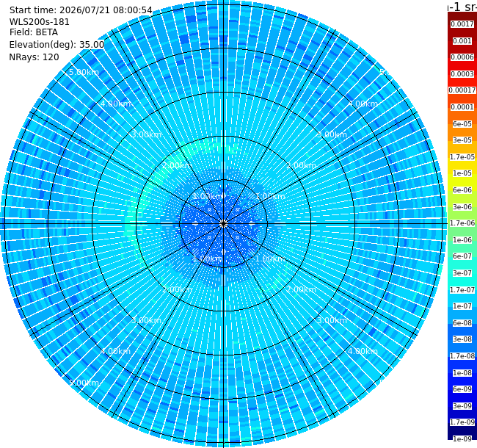Click the 0.0003 red colorbar label
Viewport: 477px width, 448px height.
tap(462, 74)
